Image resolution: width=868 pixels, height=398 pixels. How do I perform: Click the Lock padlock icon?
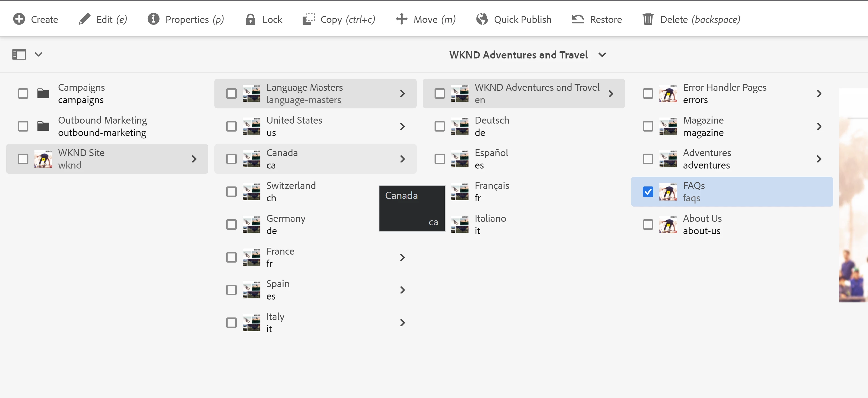[250, 19]
